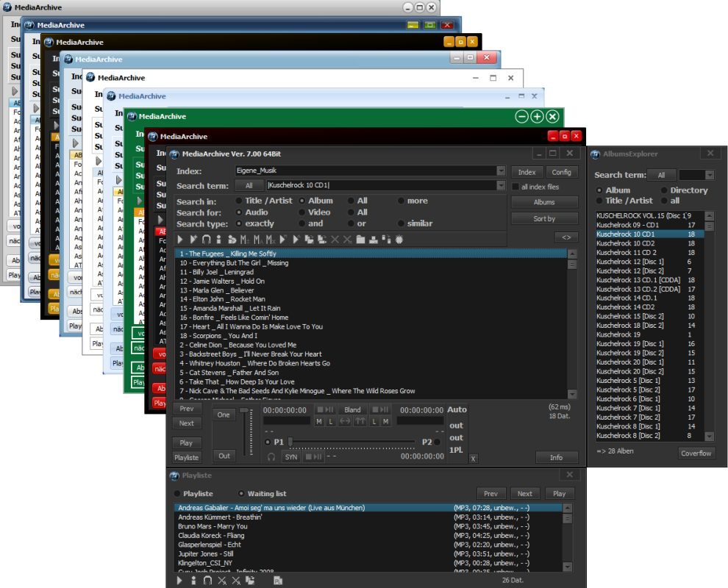Click Next button in Playliste window
Screen dimensions: 728x588
pyautogui.click(x=525, y=494)
